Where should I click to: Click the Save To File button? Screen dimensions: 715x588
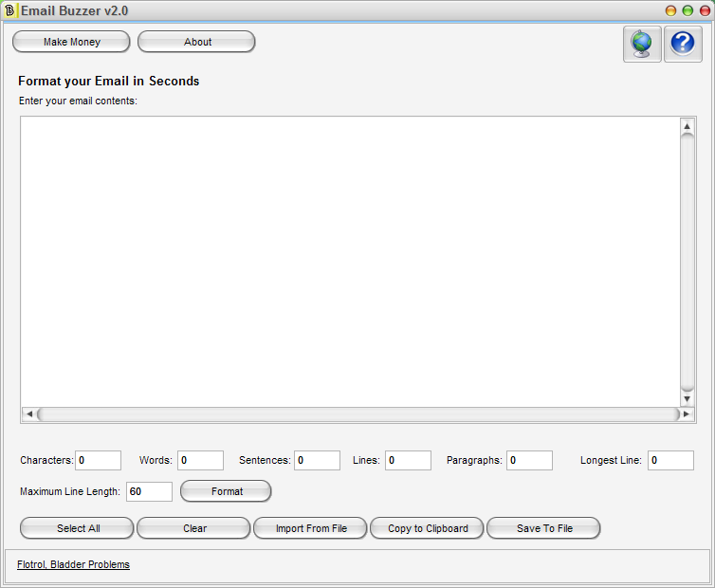tap(543, 528)
